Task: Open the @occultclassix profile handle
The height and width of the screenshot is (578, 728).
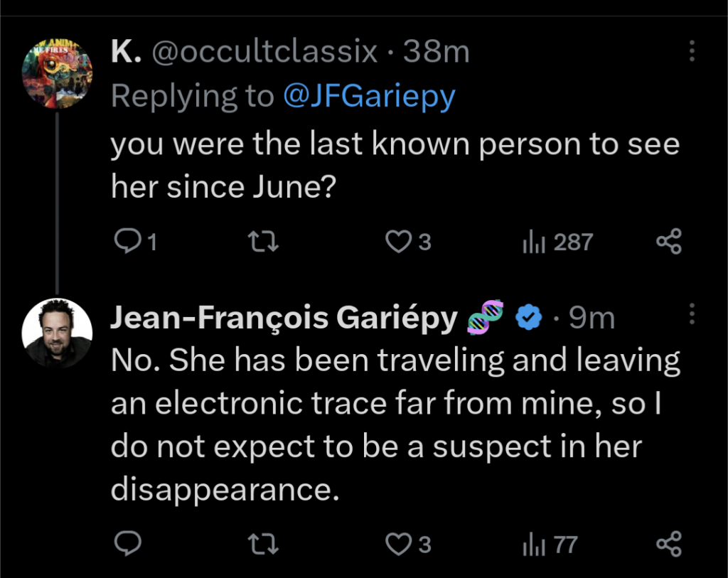Action: [265, 52]
